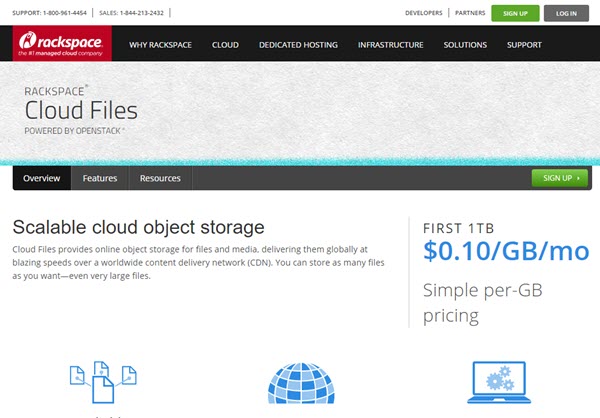
Task: Click the laptop with gears icon
Action: (x=499, y=382)
